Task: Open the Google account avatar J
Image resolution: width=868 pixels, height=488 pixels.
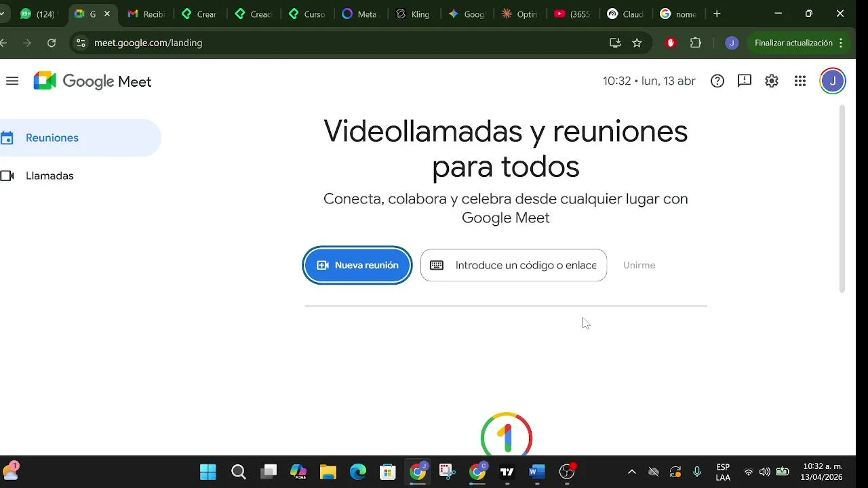Action: pos(833,81)
